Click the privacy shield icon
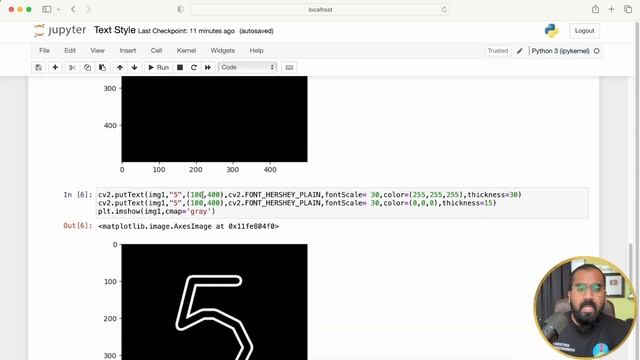 [x=180, y=9]
